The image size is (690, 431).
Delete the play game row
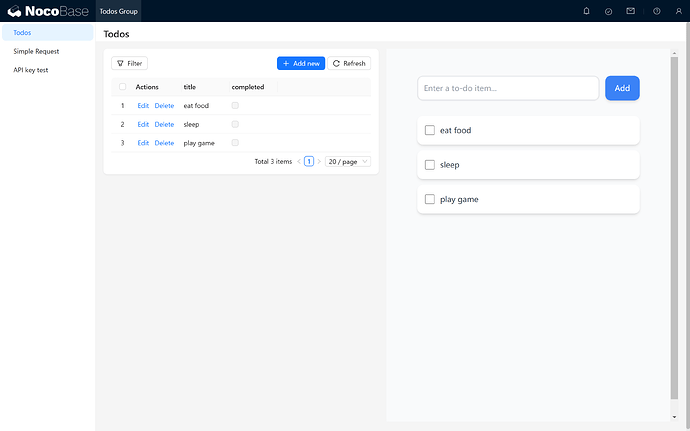point(164,143)
